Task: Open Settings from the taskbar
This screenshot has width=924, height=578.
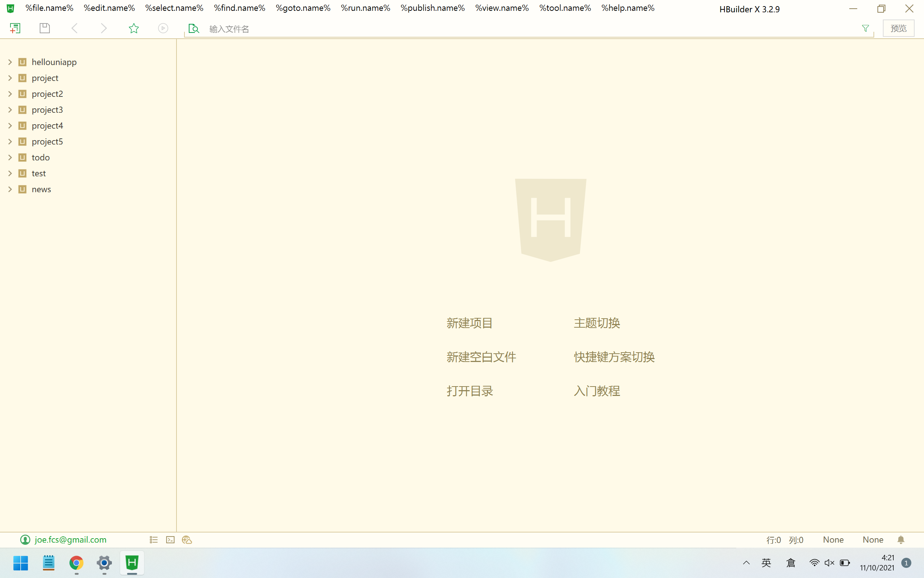Action: click(104, 563)
